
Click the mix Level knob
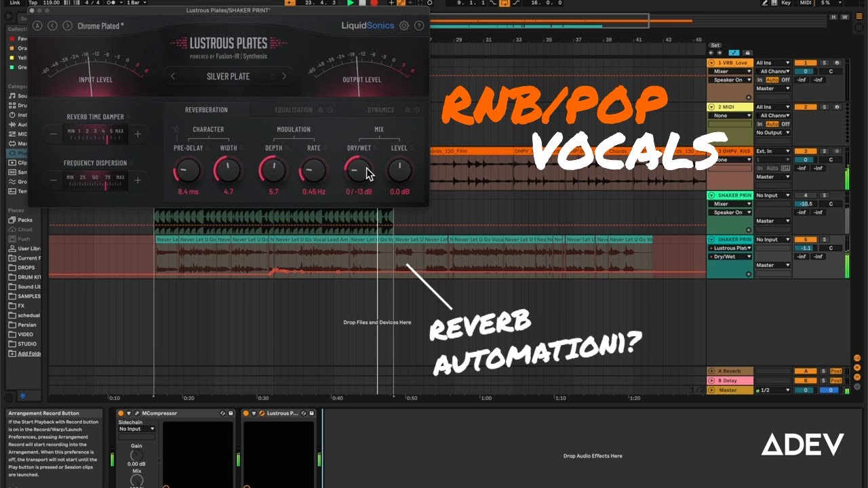click(399, 170)
